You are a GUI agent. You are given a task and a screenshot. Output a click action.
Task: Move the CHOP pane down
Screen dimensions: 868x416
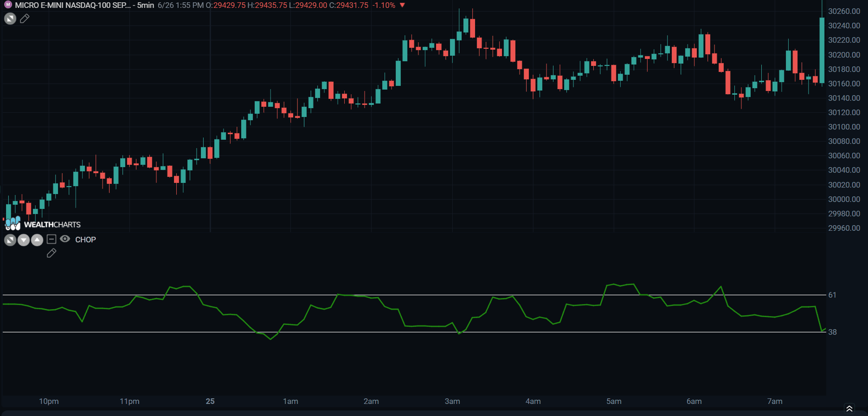(24, 240)
